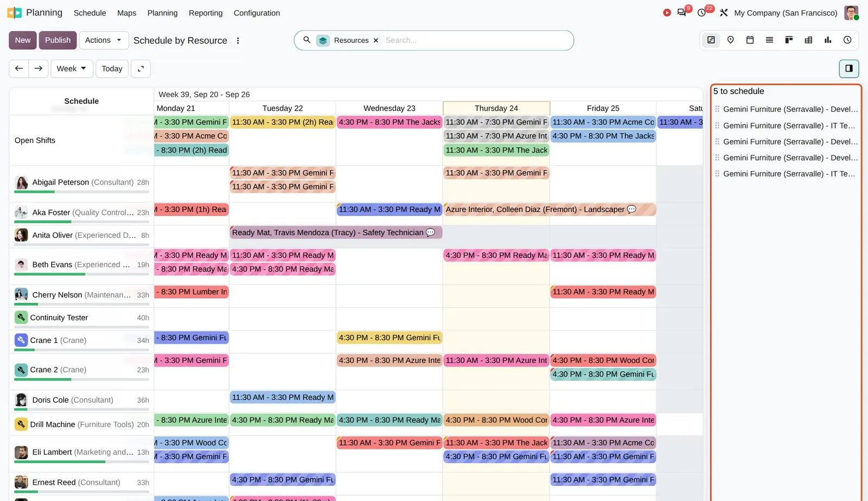The height and width of the screenshot is (501, 868).
Task: Open the debug tools wrench icon
Action: coord(724,12)
